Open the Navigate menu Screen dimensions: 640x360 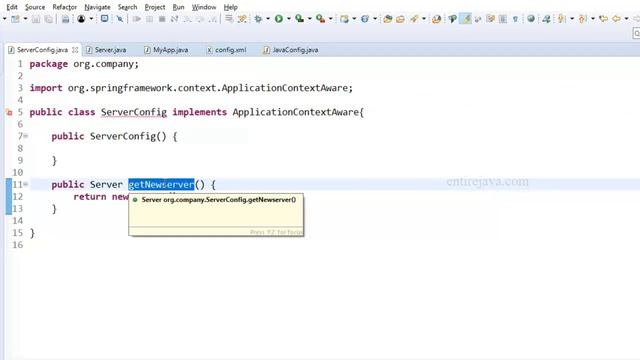coord(97,7)
